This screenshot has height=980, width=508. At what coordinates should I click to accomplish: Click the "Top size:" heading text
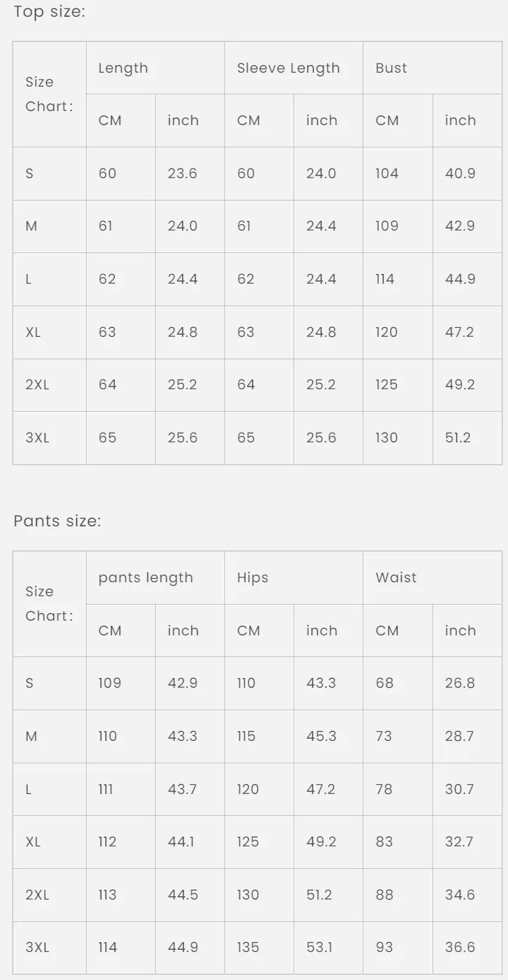click(49, 12)
